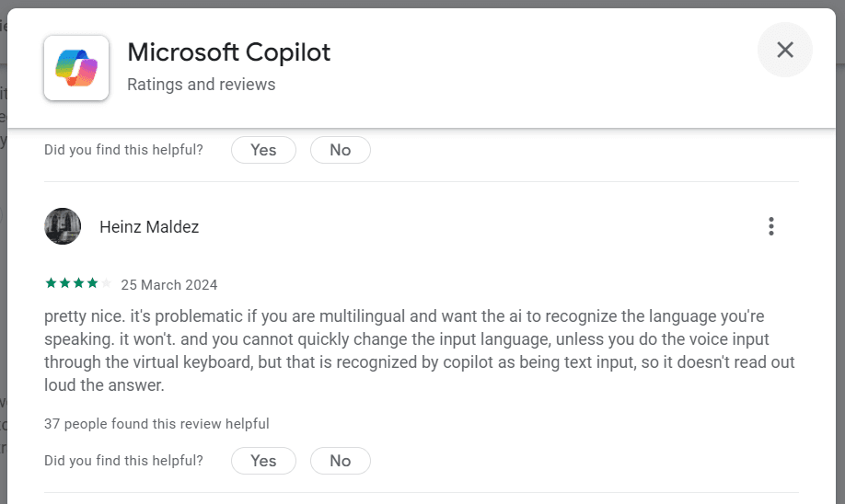Click the third green star in the rating

(x=77, y=283)
